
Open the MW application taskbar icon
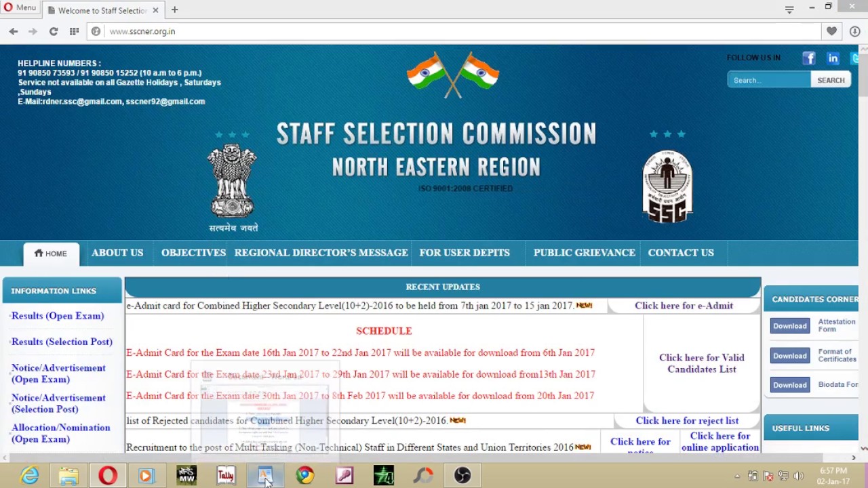tap(186, 476)
